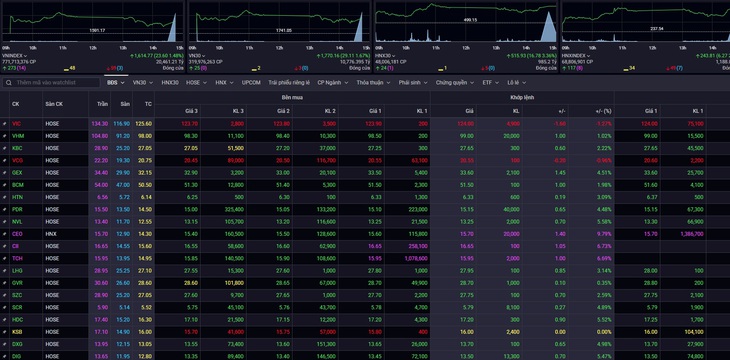Pin the KSB stock row
Image resolution: width=730 pixels, height=360 pixels.
[5, 332]
